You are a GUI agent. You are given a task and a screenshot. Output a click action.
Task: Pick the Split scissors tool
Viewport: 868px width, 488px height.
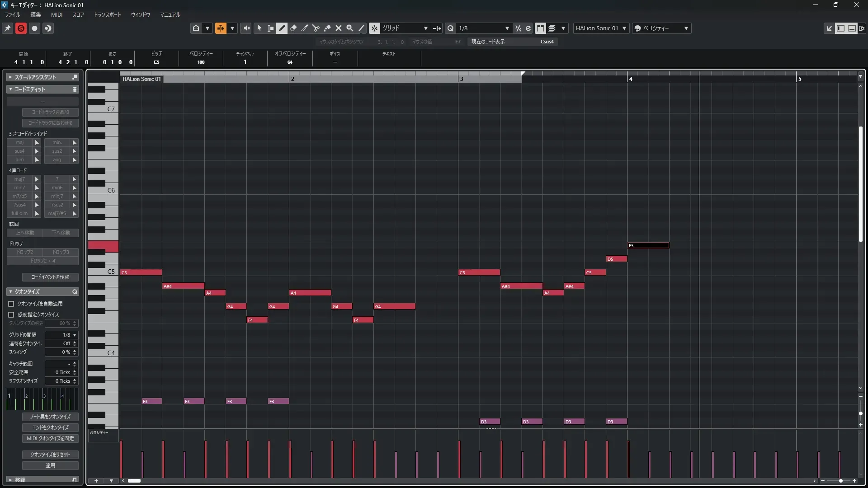[316, 28]
